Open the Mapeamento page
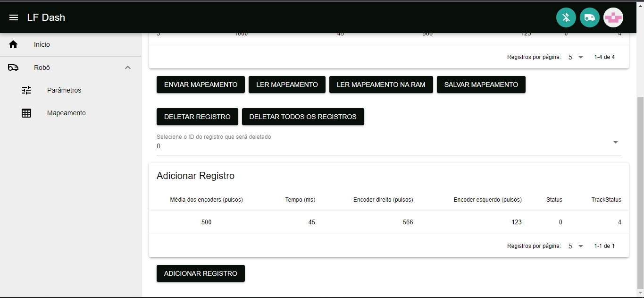Viewport: 644px width, 298px height. coord(70,113)
